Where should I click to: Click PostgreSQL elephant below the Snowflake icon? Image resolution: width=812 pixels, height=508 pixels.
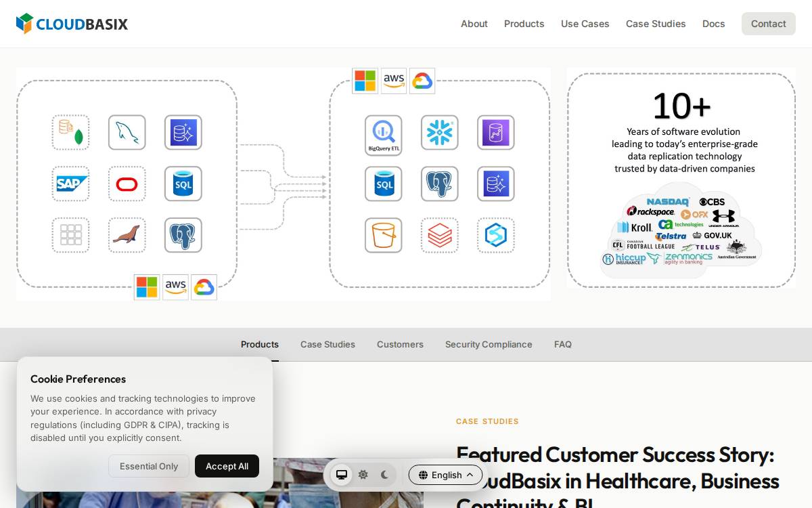click(x=440, y=184)
